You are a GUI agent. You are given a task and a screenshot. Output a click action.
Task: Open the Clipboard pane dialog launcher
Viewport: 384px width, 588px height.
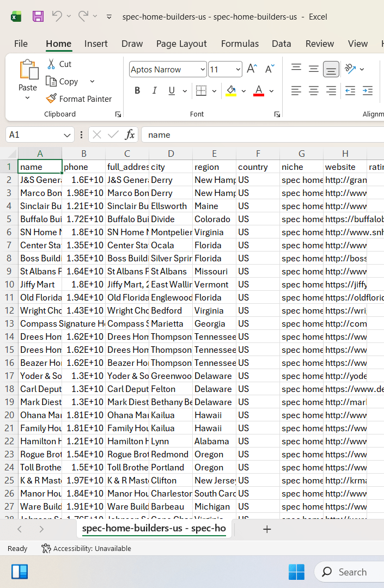(x=118, y=114)
